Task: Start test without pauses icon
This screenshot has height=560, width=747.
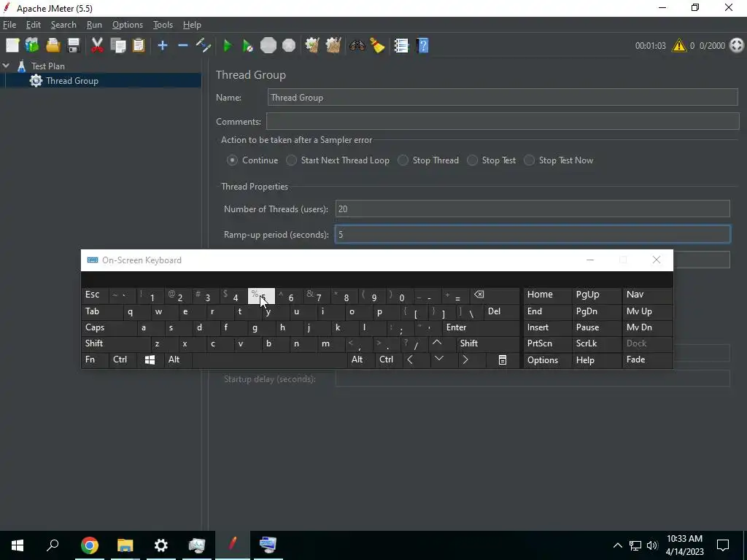Action: click(x=248, y=46)
